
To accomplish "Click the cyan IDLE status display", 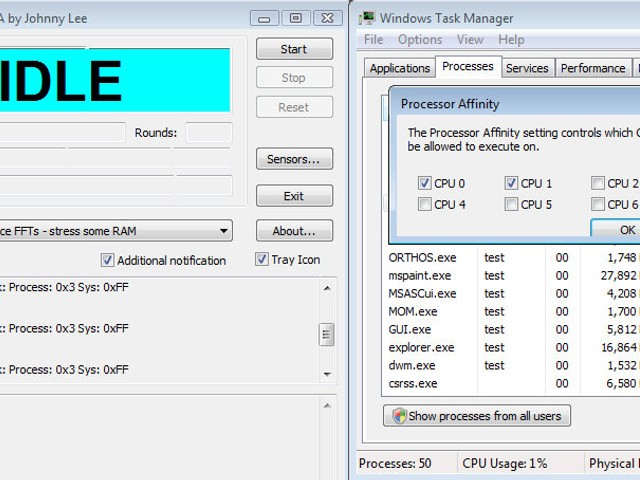I will click(x=115, y=80).
